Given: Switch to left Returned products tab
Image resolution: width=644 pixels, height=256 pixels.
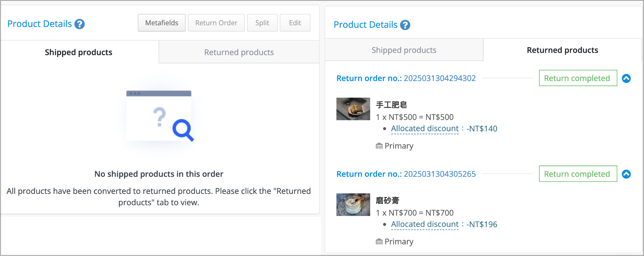Looking at the screenshot, I should [239, 52].
